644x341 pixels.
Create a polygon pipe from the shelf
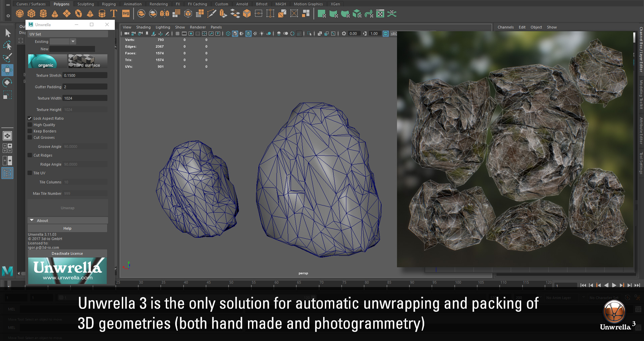[102, 13]
